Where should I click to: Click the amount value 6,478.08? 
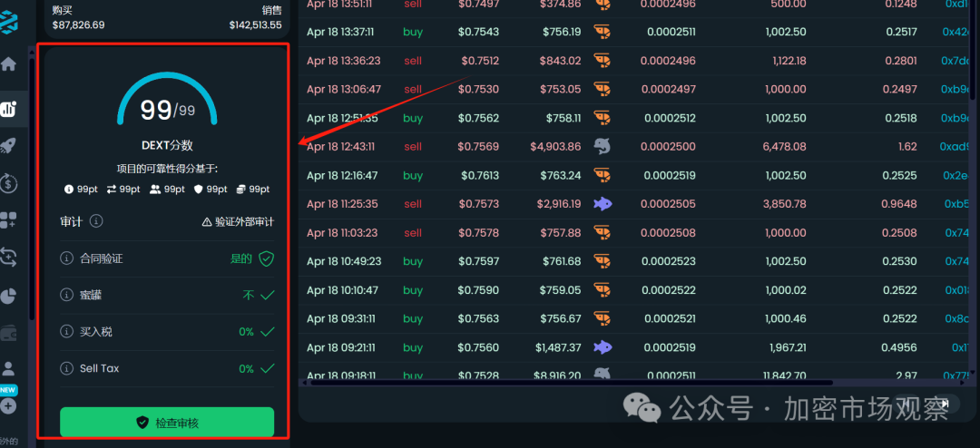tap(786, 147)
